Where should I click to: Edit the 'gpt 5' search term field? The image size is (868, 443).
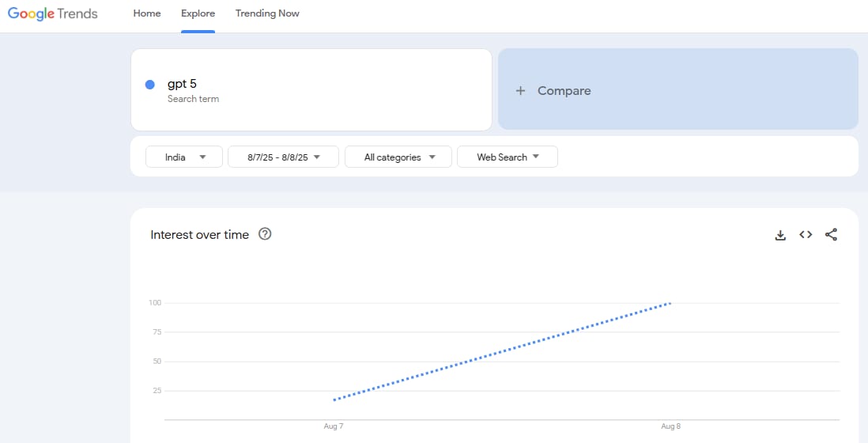point(311,89)
